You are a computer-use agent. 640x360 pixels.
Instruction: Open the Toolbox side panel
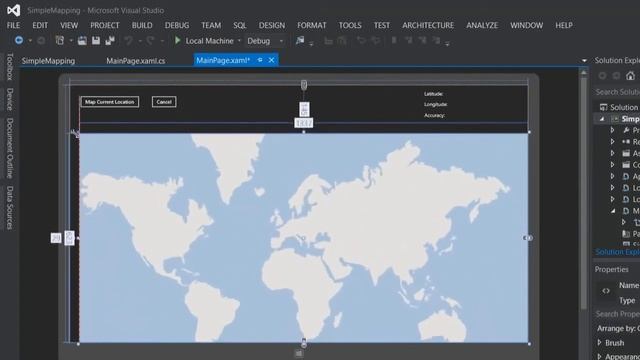click(10, 67)
